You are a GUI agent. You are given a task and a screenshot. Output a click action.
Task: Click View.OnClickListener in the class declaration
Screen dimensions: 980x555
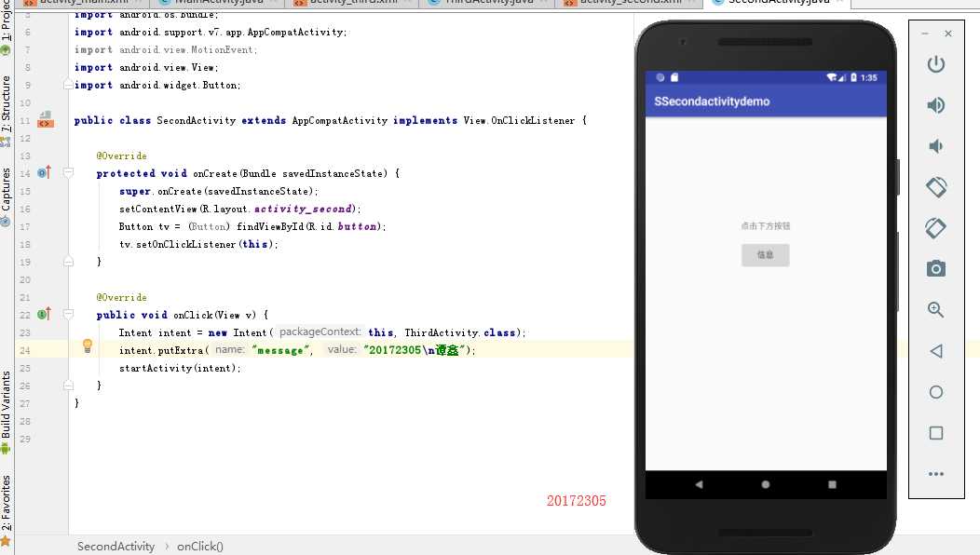pyautogui.click(x=519, y=120)
